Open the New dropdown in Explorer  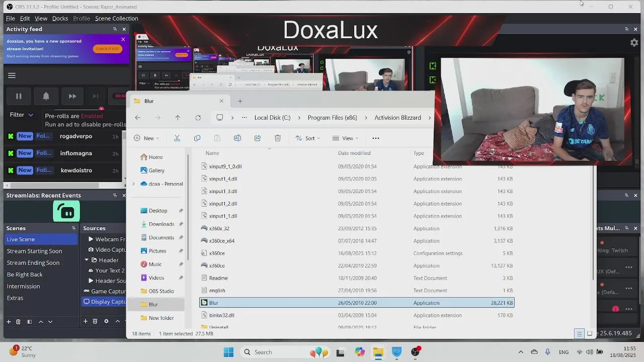(x=146, y=138)
